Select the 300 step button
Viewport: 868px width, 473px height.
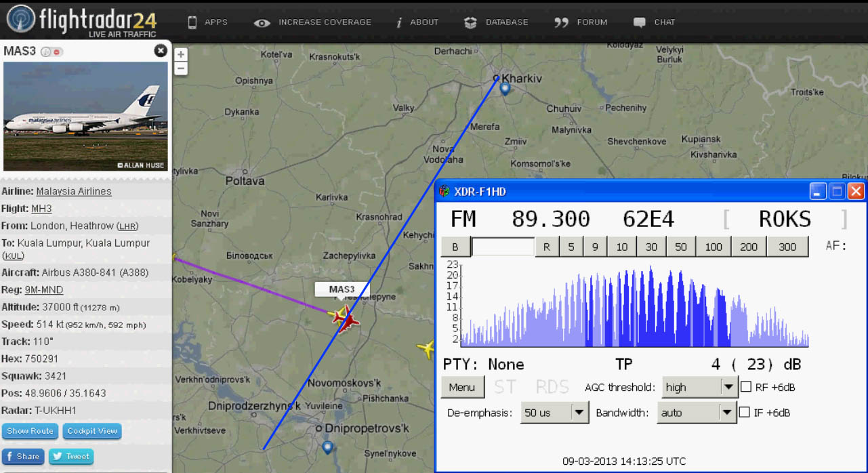click(787, 247)
